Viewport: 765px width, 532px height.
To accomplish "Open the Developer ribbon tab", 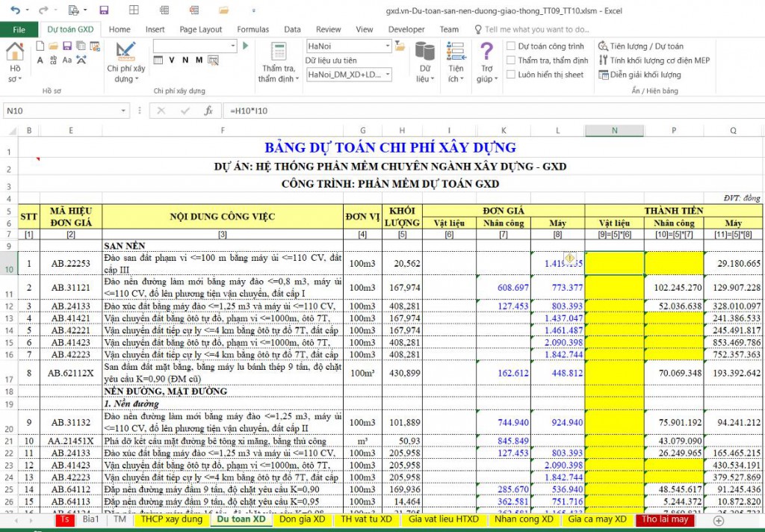I will tap(406, 29).
